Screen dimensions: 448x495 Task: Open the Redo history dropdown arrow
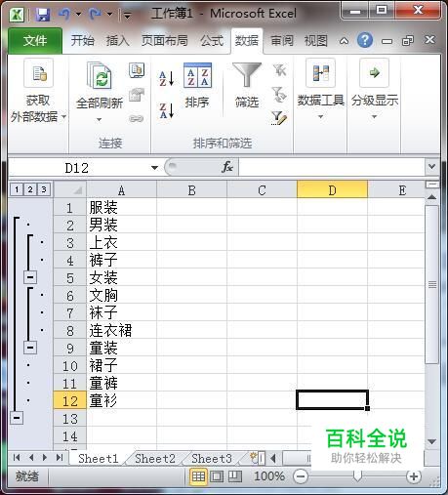click(109, 14)
